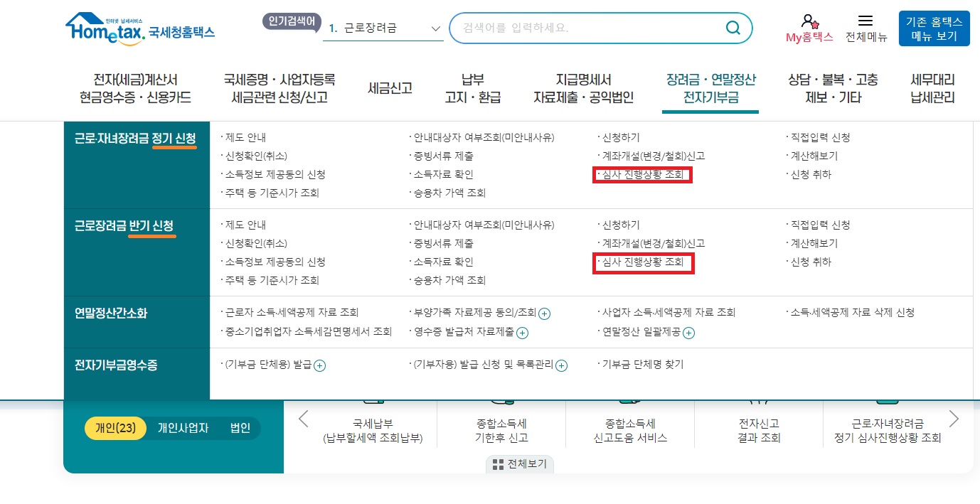Click the 인기검색어 speech bubble badge
The height and width of the screenshot is (504, 980).
pyautogui.click(x=292, y=23)
